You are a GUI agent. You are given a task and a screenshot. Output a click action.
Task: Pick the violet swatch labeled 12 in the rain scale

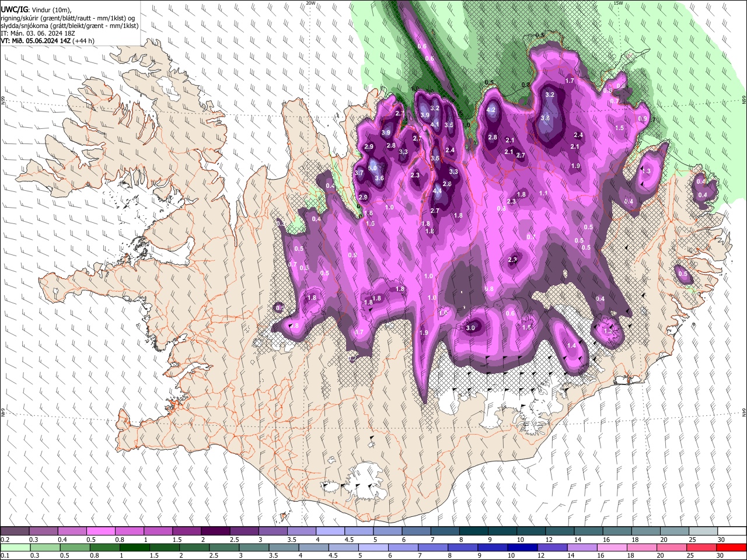(x=551, y=547)
